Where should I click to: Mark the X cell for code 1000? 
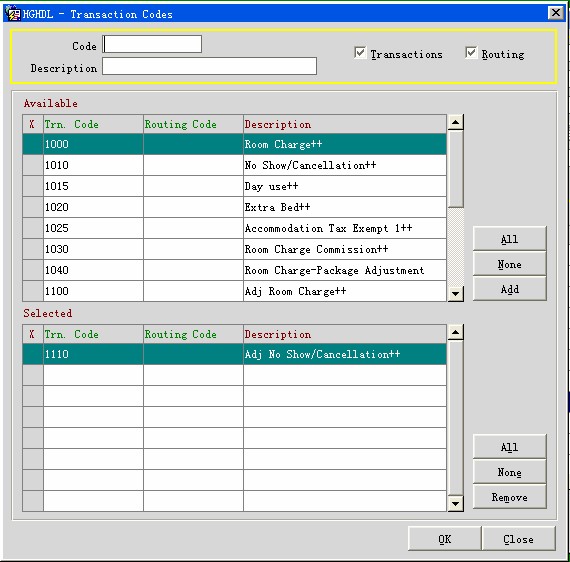pos(33,144)
